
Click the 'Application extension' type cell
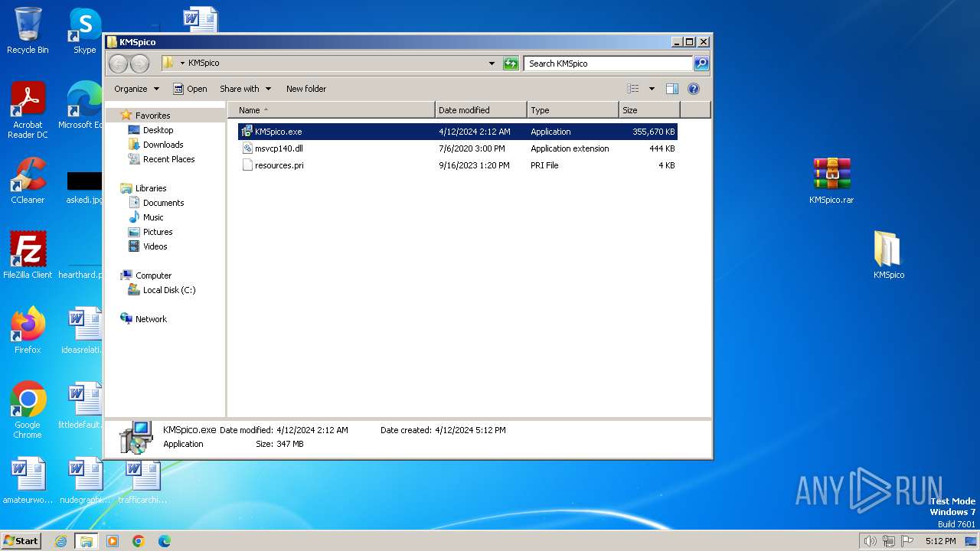point(570,148)
